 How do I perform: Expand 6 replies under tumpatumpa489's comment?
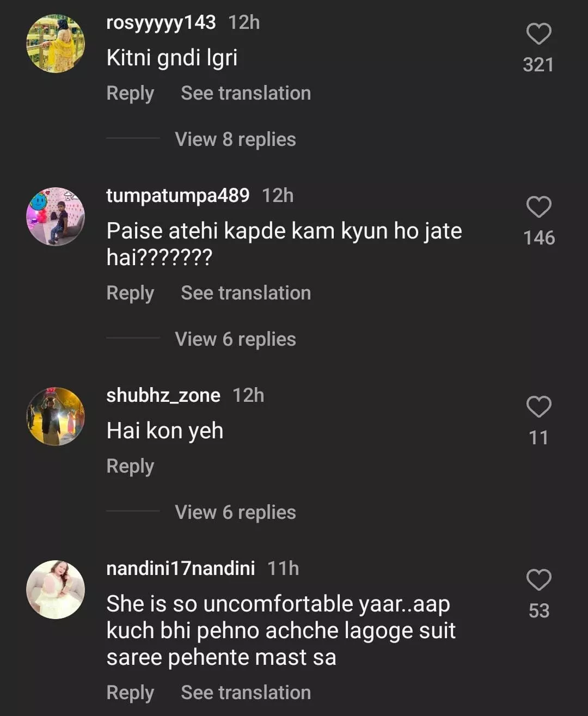tap(235, 339)
